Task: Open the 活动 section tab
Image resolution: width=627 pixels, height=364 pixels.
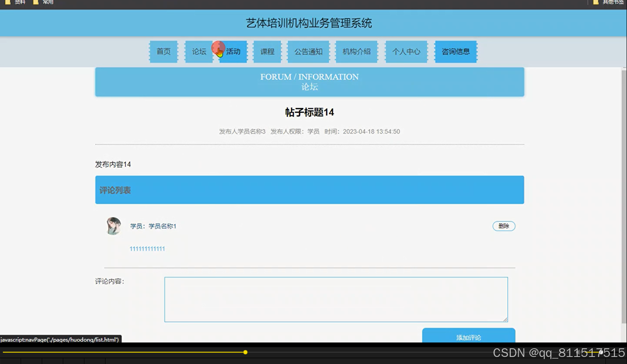Action: point(233,51)
